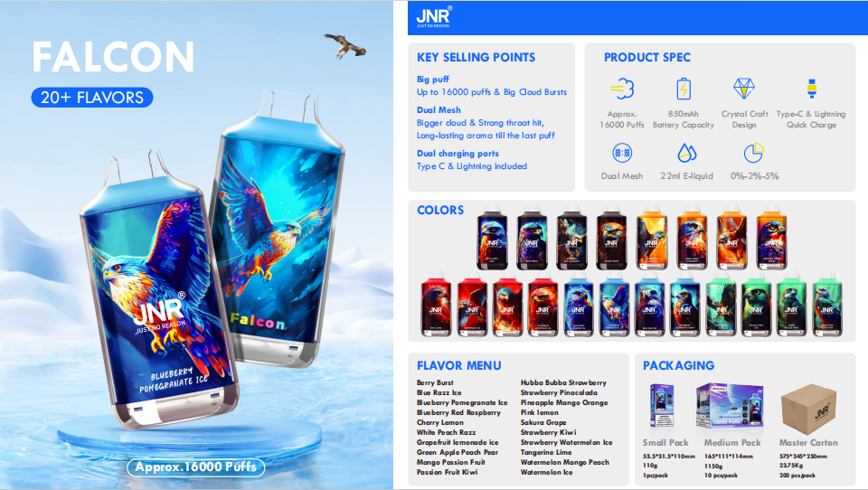This screenshot has width=868, height=490.
Task: Click the KEY SELLING POINTS heading
Action: pos(476,58)
